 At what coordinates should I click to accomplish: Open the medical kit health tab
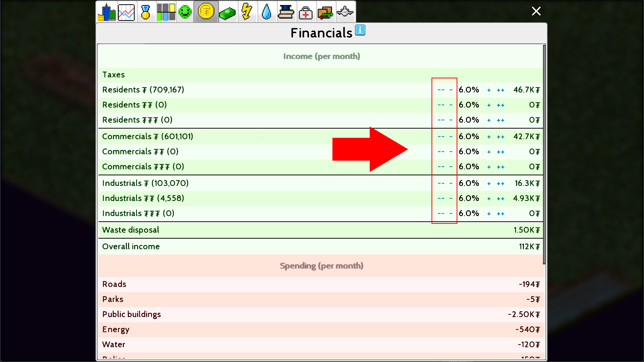[305, 12]
